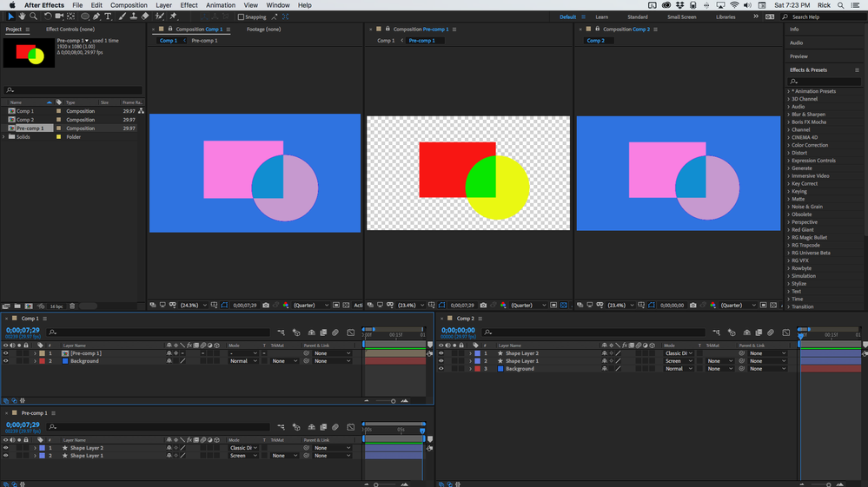This screenshot has height=487, width=868.
Task: Open blending Mode dropdown for Comp 2 Shape Layer 1
Action: click(x=679, y=361)
